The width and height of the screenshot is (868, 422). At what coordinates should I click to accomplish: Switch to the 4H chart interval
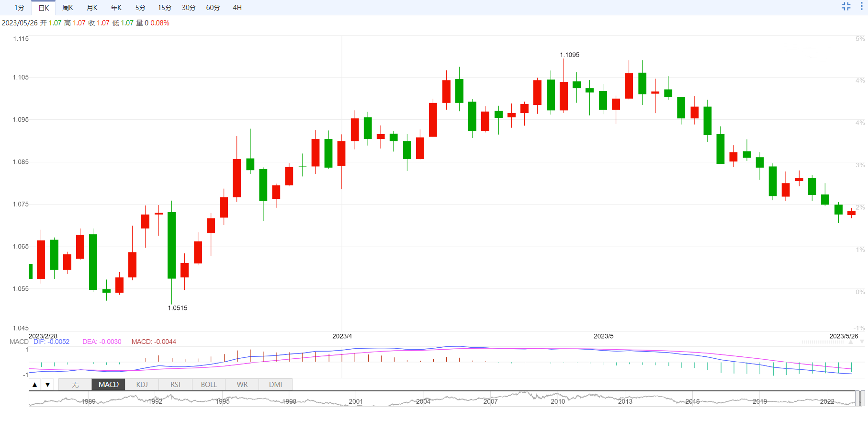pyautogui.click(x=237, y=8)
